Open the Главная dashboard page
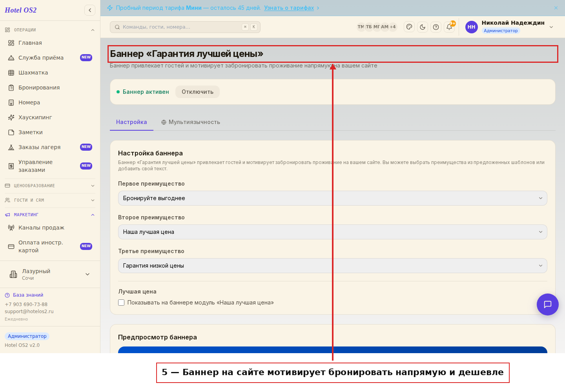The height and width of the screenshot is (392, 565). 50,43
